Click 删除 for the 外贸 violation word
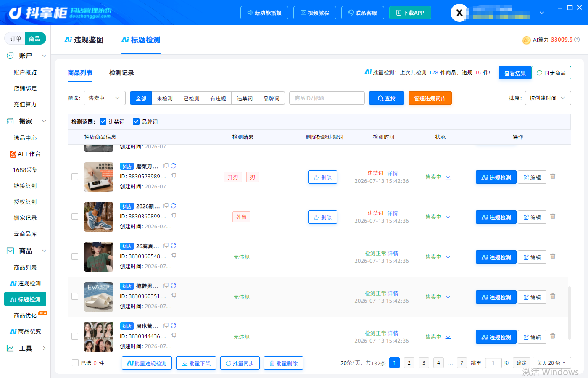This screenshot has height=378, width=588. [x=322, y=217]
